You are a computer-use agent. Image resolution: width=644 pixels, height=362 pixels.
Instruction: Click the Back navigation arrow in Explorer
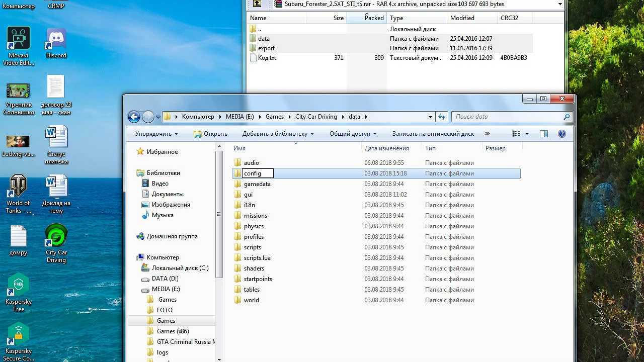(x=134, y=117)
